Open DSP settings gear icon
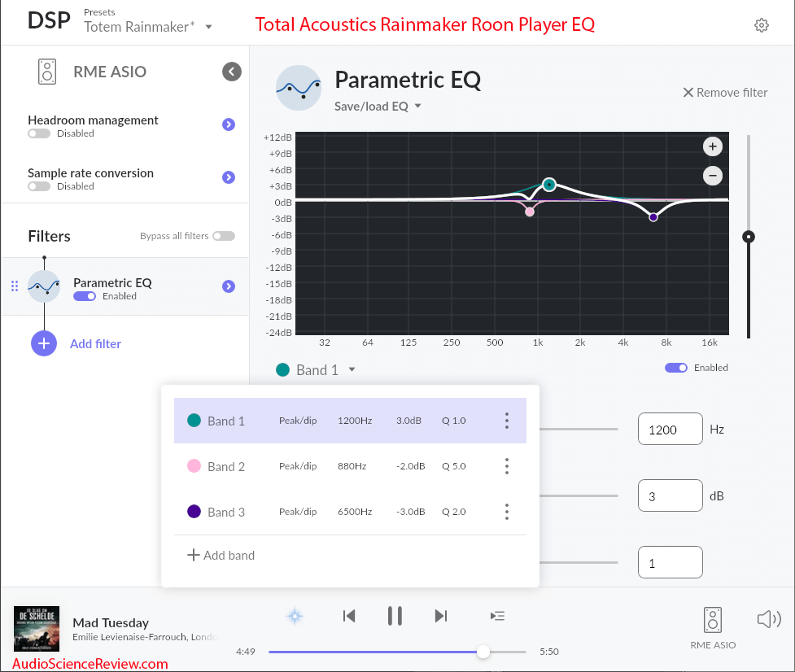Image resolution: width=795 pixels, height=672 pixels. pos(761,25)
